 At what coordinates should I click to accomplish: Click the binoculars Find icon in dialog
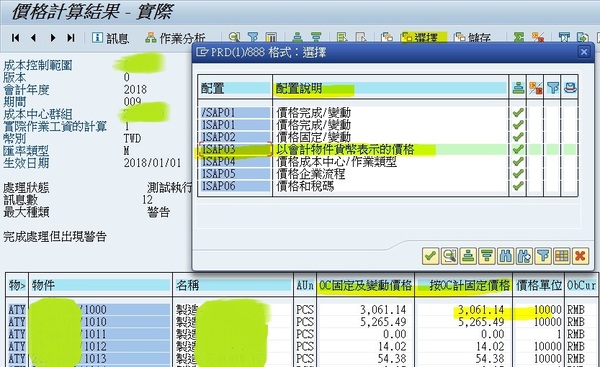[505, 256]
